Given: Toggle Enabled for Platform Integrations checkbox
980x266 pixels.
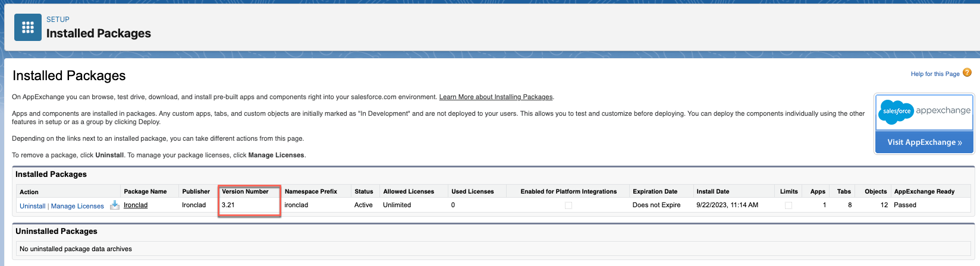Looking at the screenshot, I should 568,205.
